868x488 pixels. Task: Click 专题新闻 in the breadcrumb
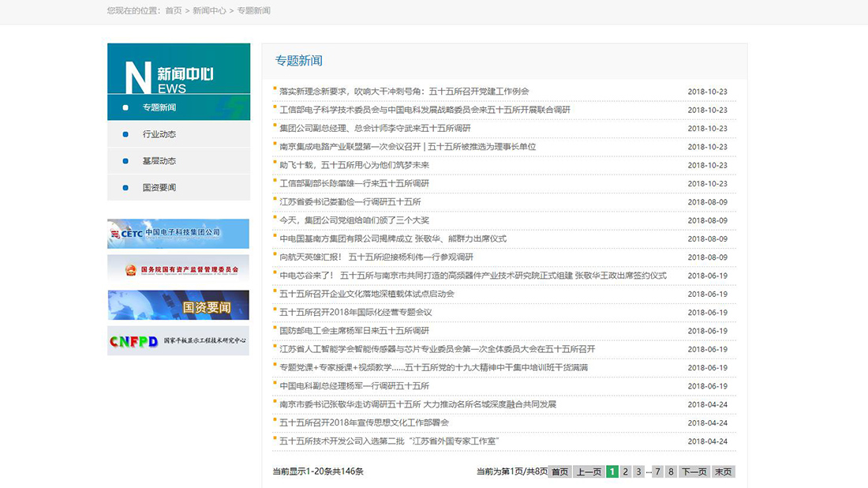point(253,10)
